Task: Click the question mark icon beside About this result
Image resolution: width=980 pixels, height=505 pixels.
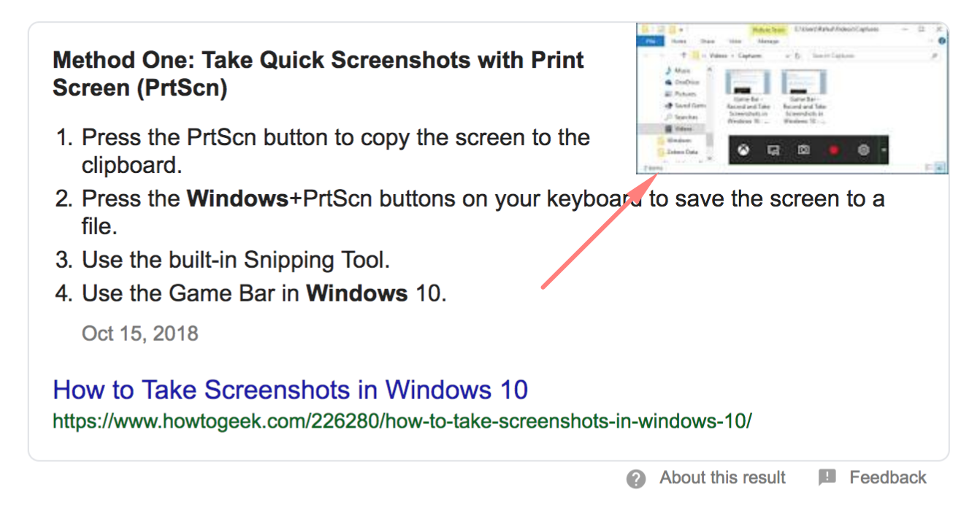Action: [x=636, y=479]
